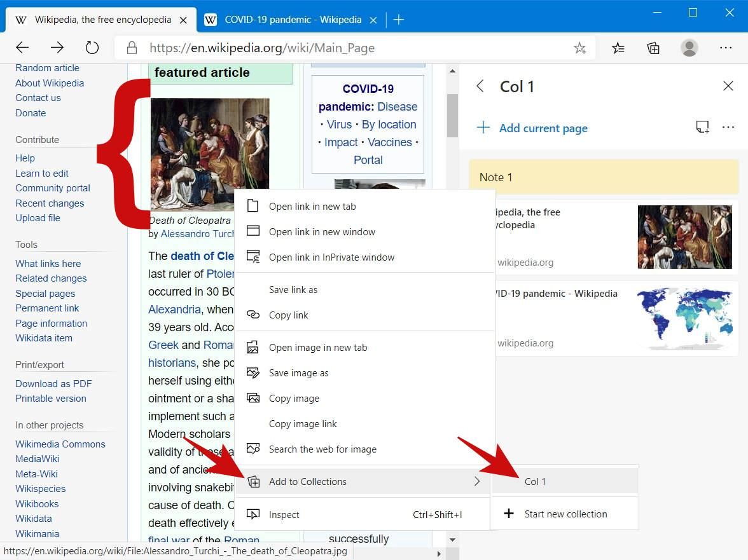748x560 pixels.
Task: Open Collections sharing and more options
Action: [x=728, y=126]
